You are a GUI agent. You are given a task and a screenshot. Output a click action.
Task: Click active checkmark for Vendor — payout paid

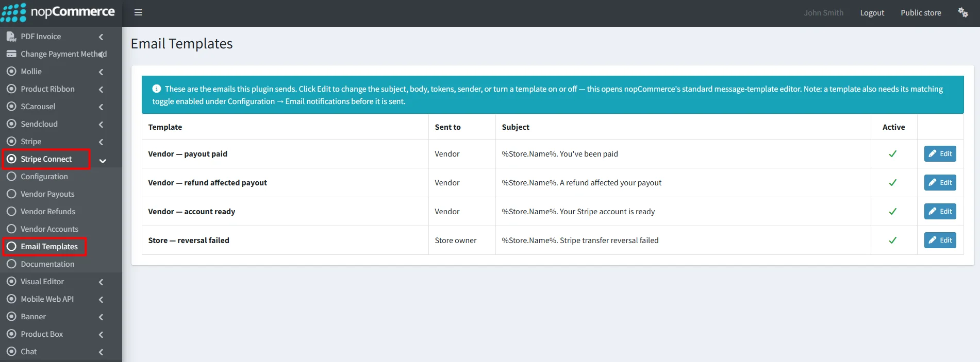(893, 153)
